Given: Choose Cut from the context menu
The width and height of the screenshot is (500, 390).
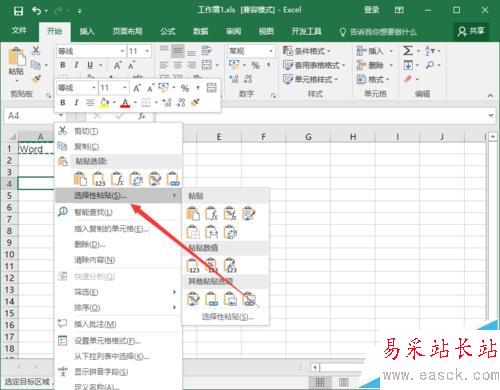Looking at the screenshot, I should coord(118,131).
